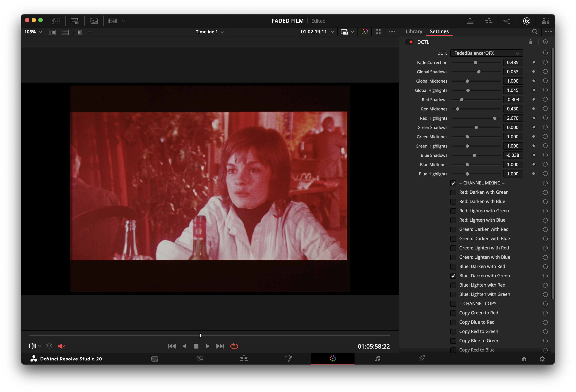Select the Settings tab

pyautogui.click(x=439, y=31)
